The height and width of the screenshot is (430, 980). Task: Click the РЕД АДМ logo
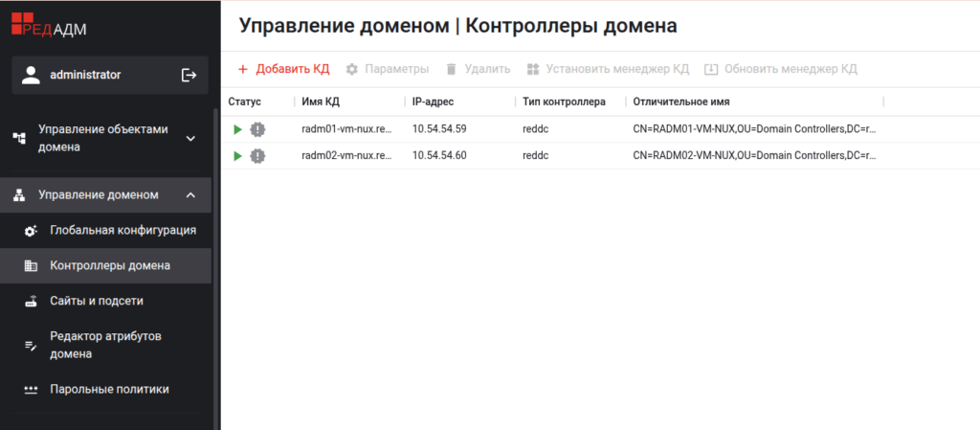[49, 24]
